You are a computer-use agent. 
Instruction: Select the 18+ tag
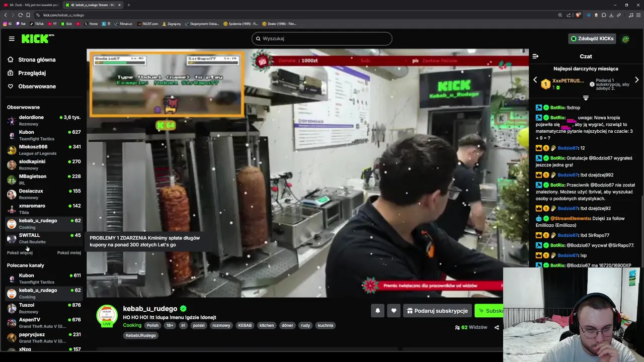[x=170, y=325]
